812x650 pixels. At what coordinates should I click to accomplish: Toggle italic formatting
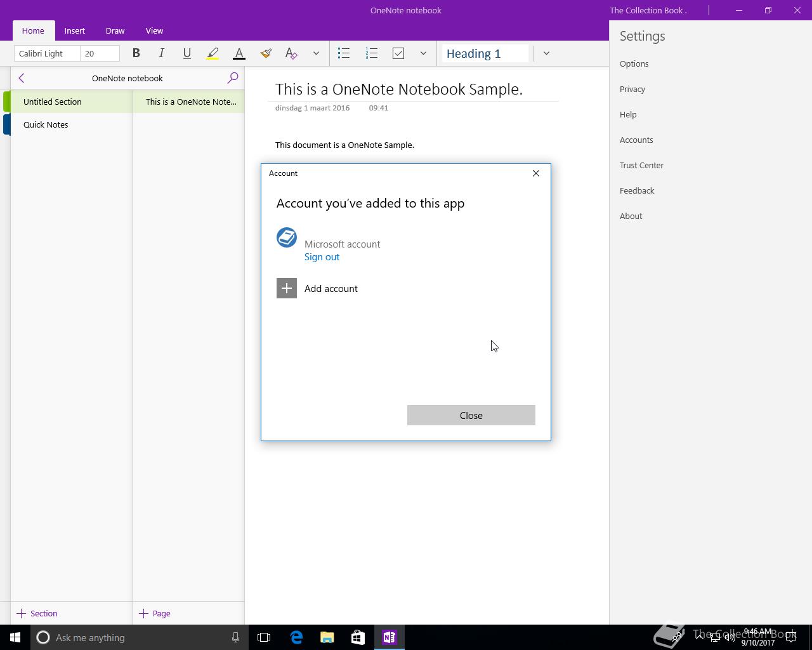(161, 53)
